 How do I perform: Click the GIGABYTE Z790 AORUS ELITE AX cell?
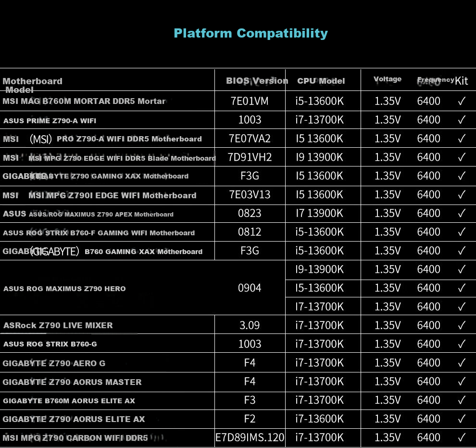tap(74, 420)
